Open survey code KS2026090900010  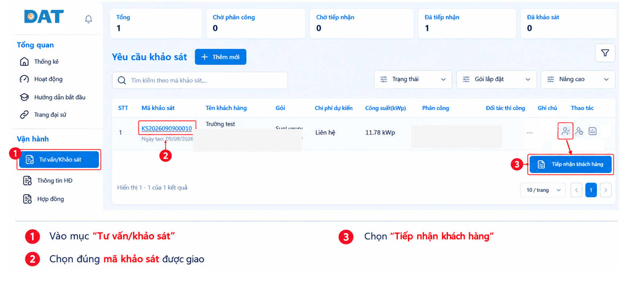167,128
